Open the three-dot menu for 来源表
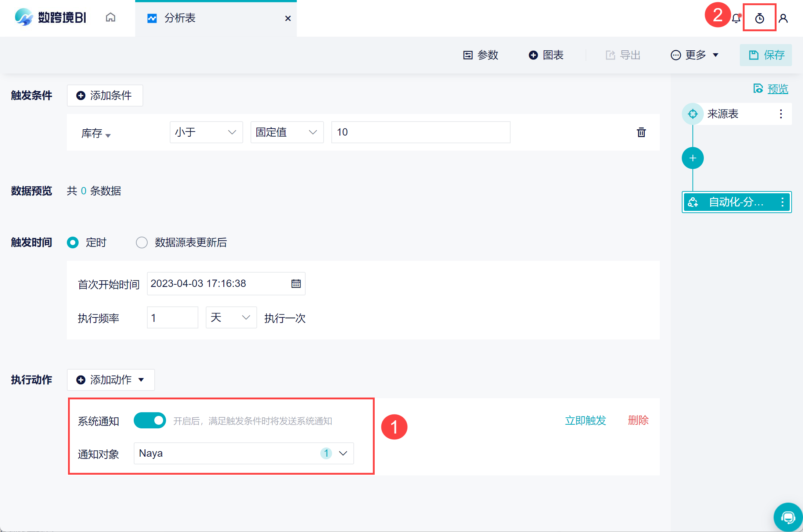The width and height of the screenshot is (803, 532). pyautogui.click(x=781, y=114)
